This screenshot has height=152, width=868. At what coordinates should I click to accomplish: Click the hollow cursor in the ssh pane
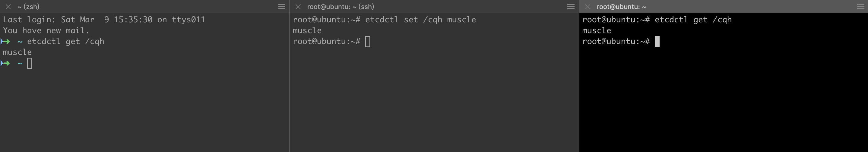[368, 41]
